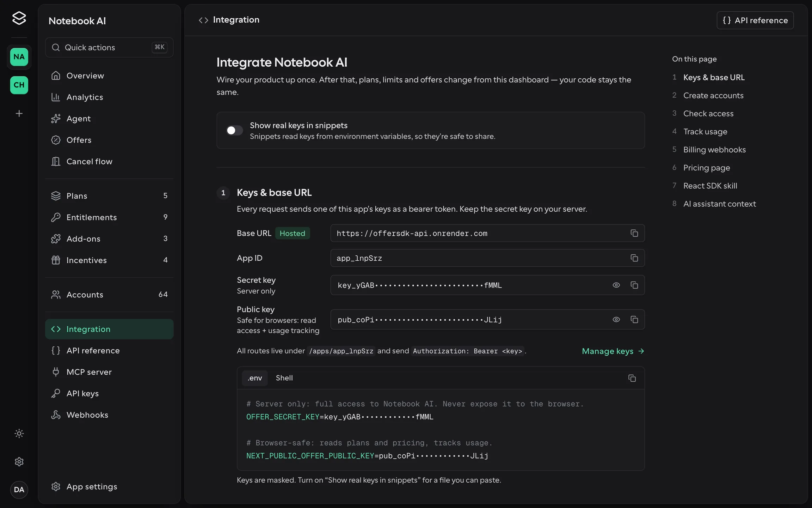Copy the Secret key
This screenshot has height=508, width=812.
tap(634, 285)
